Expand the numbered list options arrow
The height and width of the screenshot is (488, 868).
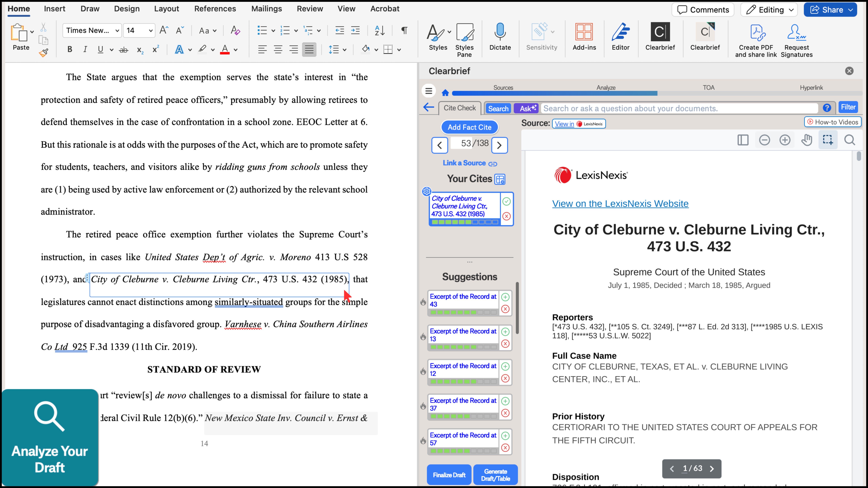(296, 31)
